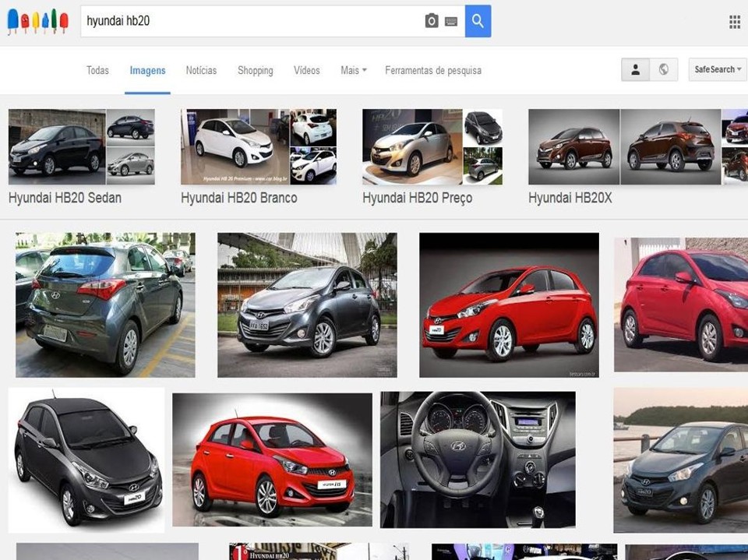Expand the Mais menu
Image resolution: width=748 pixels, height=560 pixels.
tap(354, 71)
